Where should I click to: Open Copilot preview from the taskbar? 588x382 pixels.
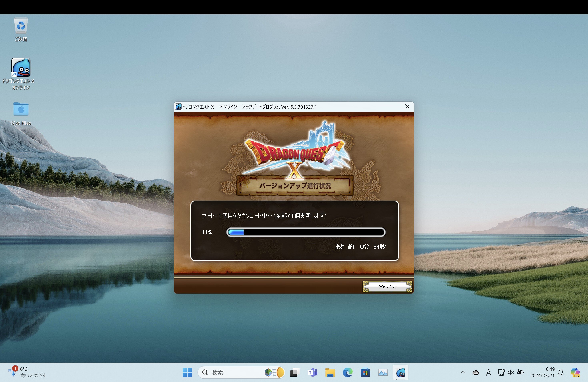click(x=575, y=372)
